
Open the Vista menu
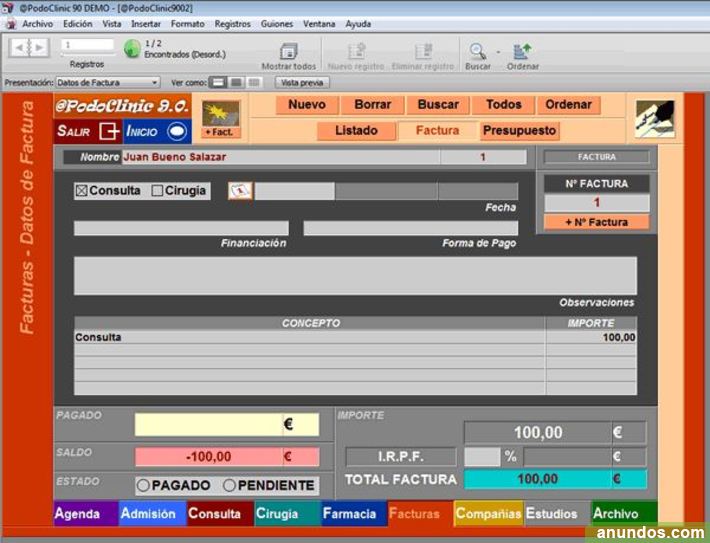pyautogui.click(x=111, y=24)
